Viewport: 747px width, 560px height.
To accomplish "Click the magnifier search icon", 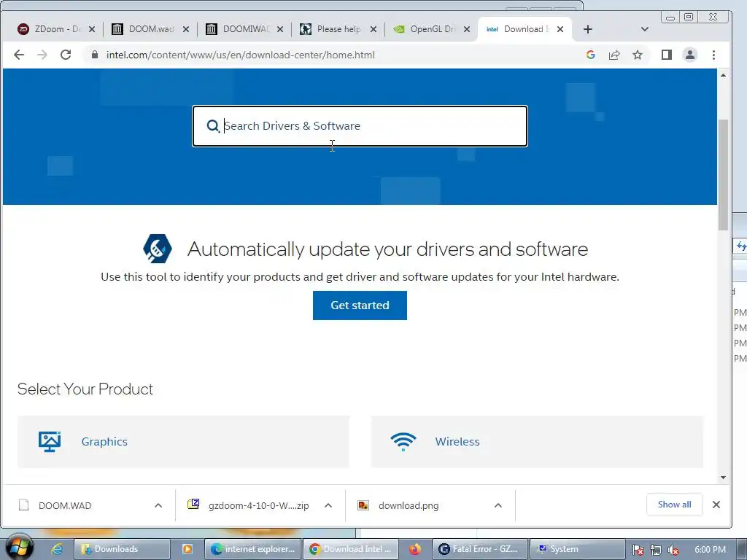I will [x=212, y=125].
